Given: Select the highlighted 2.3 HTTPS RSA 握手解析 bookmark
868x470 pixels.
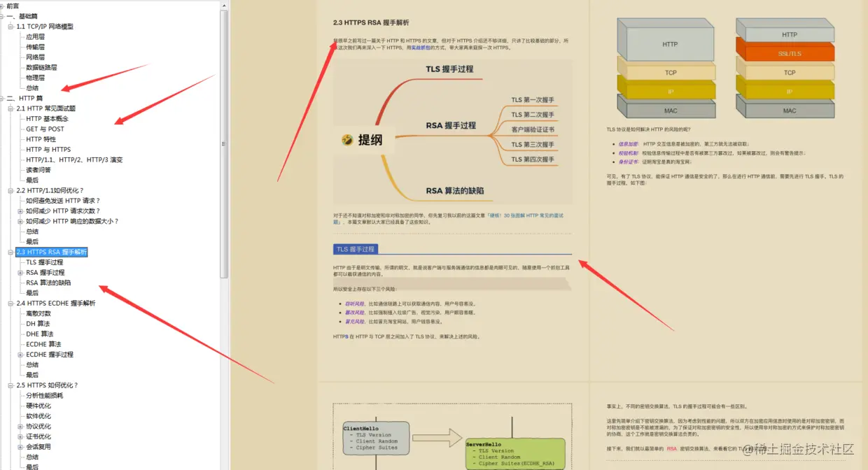Looking at the screenshot, I should (x=52, y=252).
